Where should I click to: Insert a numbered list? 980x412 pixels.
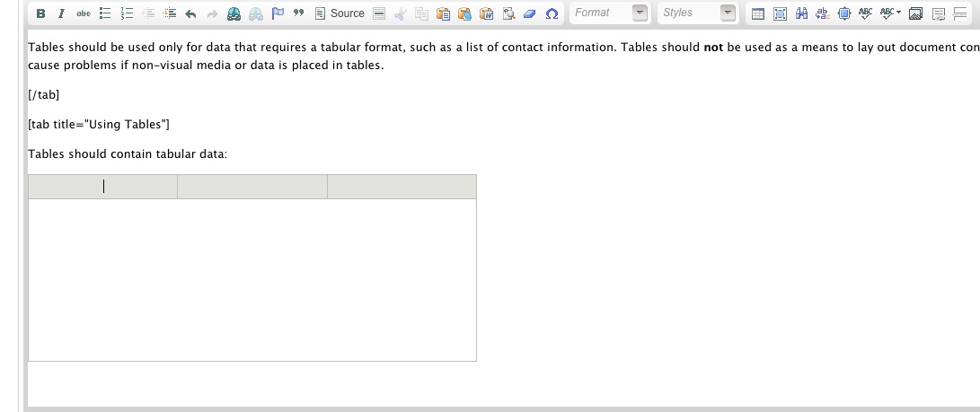click(127, 13)
